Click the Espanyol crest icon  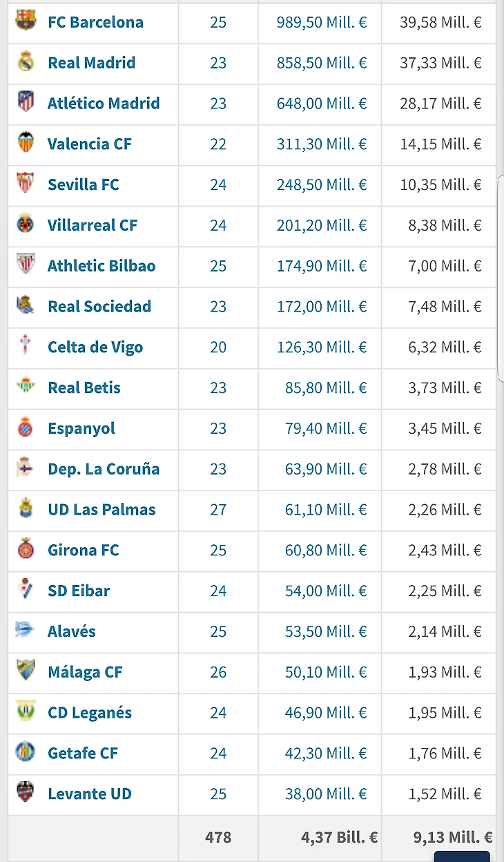[x=26, y=428]
